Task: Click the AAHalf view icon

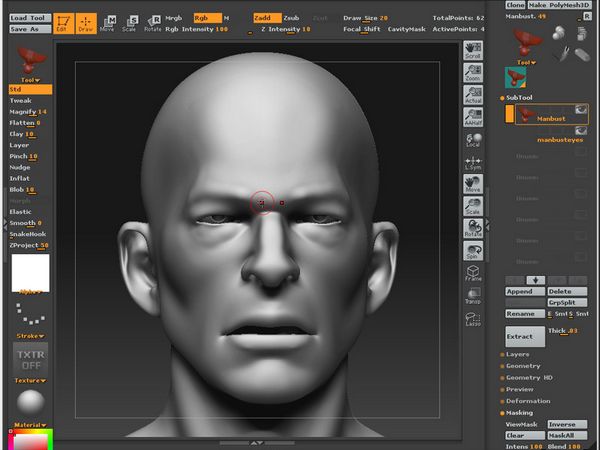Action: (x=474, y=116)
